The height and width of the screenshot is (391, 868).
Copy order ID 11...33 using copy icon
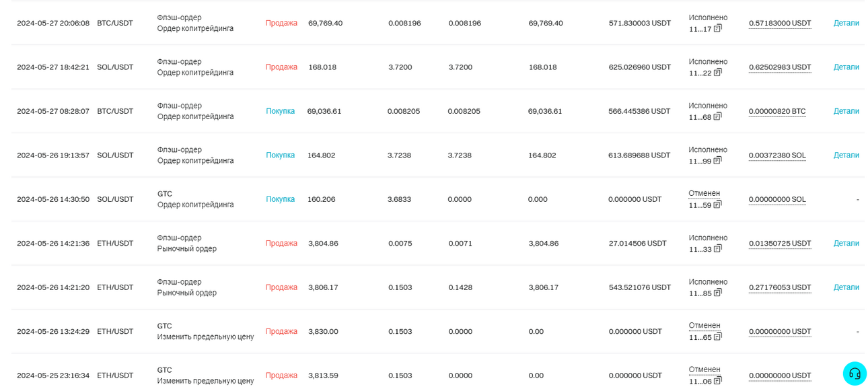click(718, 249)
